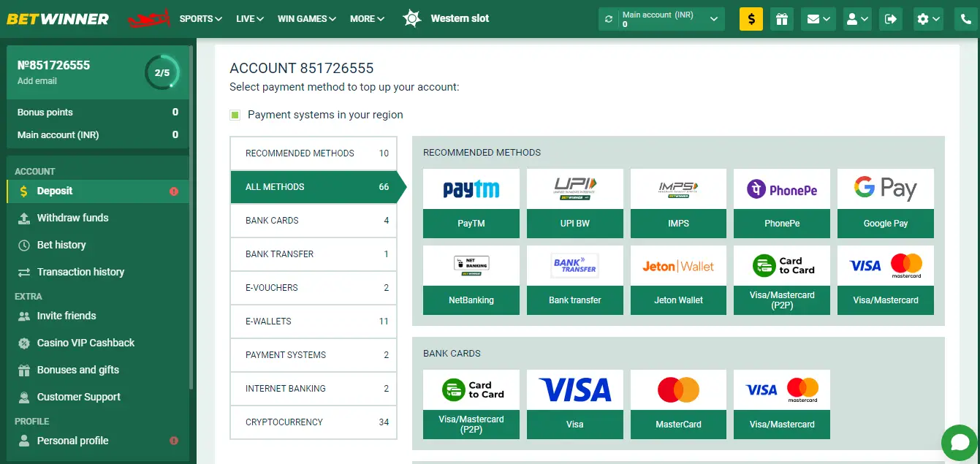Open Bet history in the sidebar

(97, 245)
